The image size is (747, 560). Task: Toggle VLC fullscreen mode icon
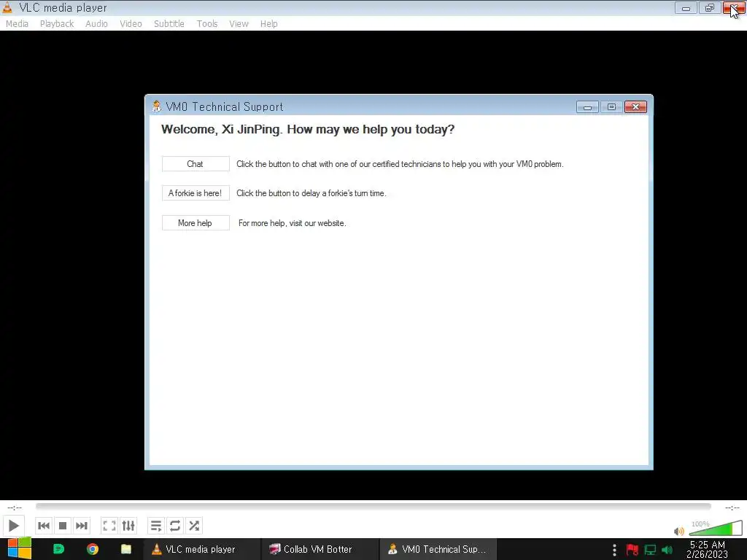coord(109,526)
